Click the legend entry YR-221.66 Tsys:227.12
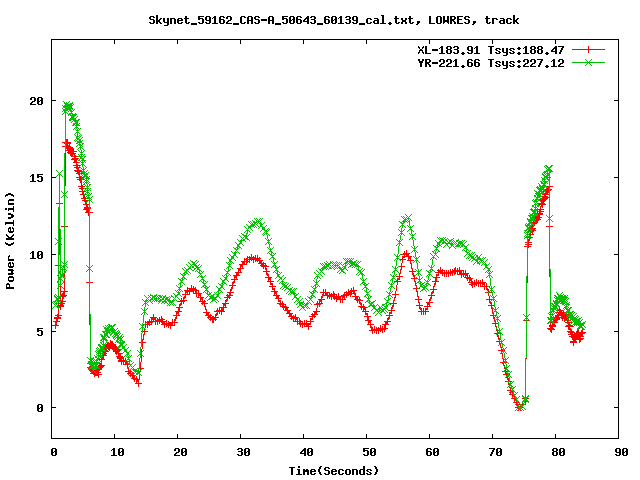Image resolution: width=640 pixels, height=480 pixels. point(491,63)
